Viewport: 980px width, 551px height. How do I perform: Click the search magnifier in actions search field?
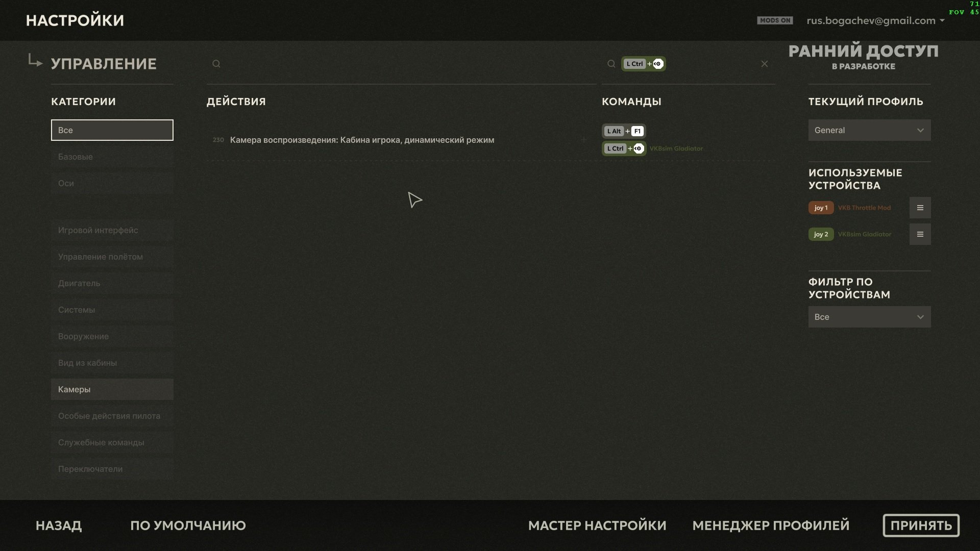216,64
